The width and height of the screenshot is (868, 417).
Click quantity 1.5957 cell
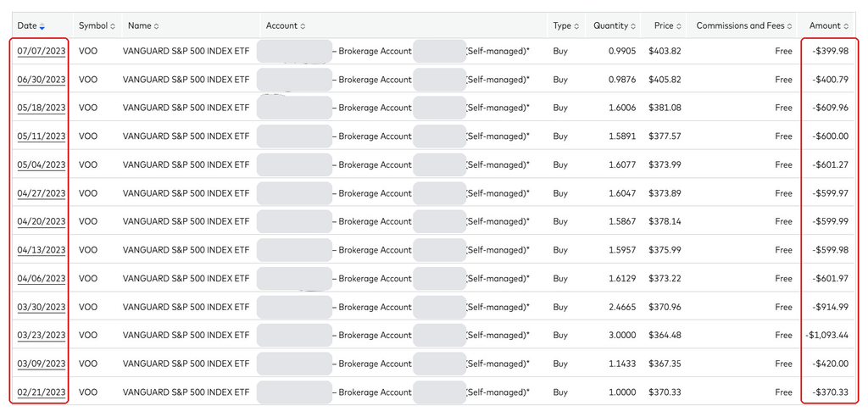tap(623, 250)
